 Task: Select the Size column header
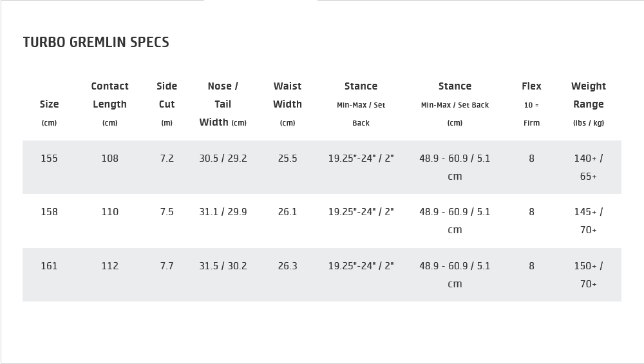(49, 104)
